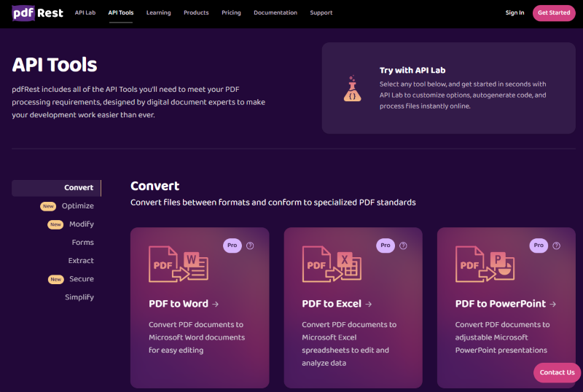Screen dimensions: 583x392
Task: Click the Convert section heading
Action: click(154, 186)
